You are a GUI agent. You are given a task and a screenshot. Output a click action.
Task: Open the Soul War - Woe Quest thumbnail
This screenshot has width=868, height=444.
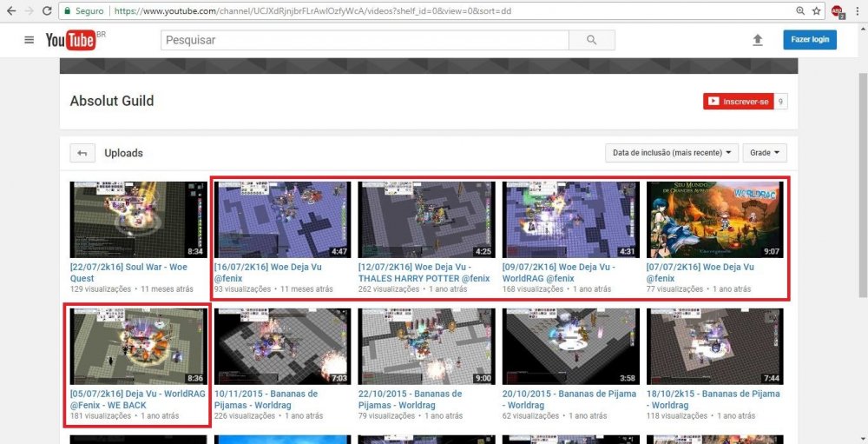click(138, 220)
